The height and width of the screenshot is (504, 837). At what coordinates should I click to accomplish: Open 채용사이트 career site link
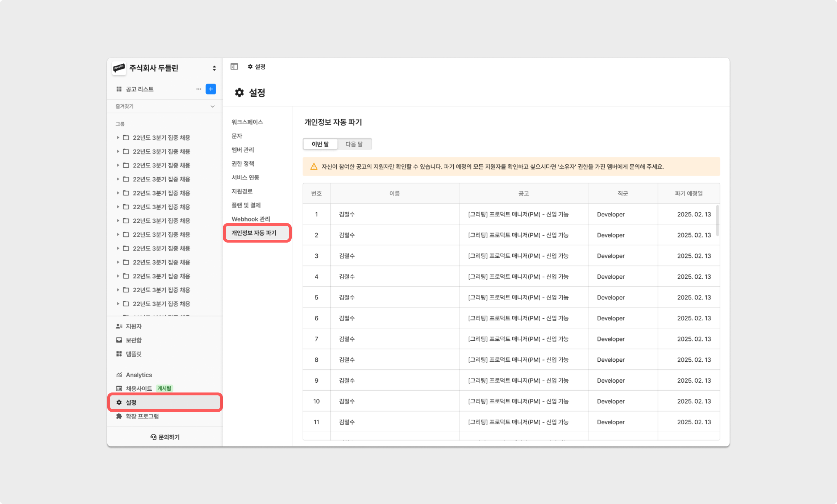(138, 388)
